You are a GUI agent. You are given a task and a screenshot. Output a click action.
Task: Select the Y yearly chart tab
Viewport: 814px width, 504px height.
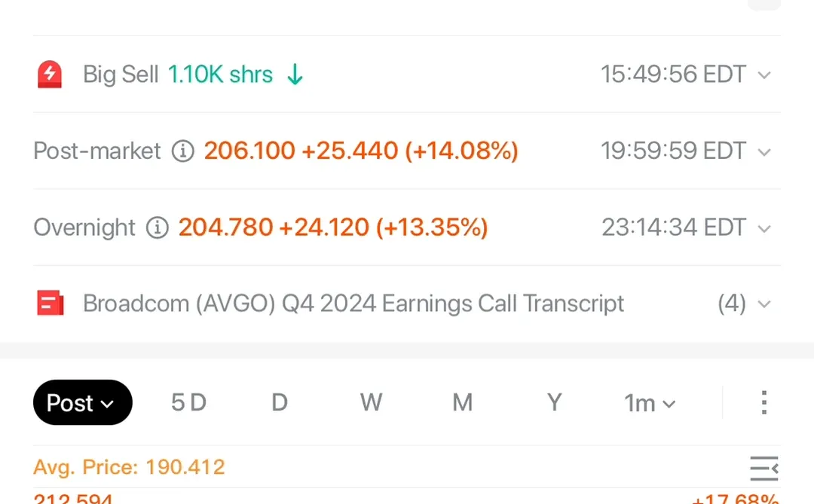[554, 403]
